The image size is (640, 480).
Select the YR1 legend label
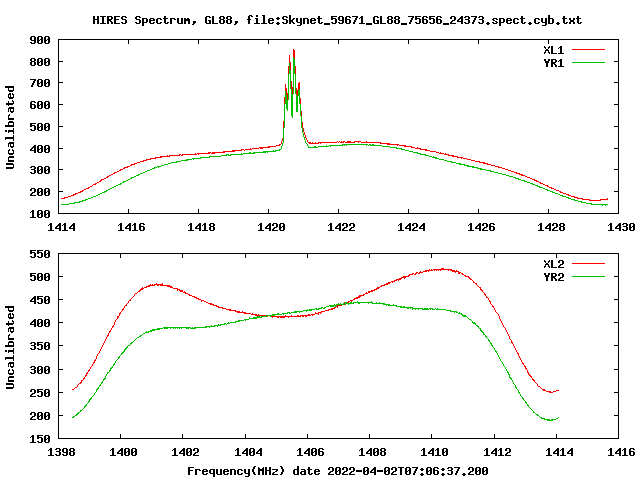click(553, 63)
